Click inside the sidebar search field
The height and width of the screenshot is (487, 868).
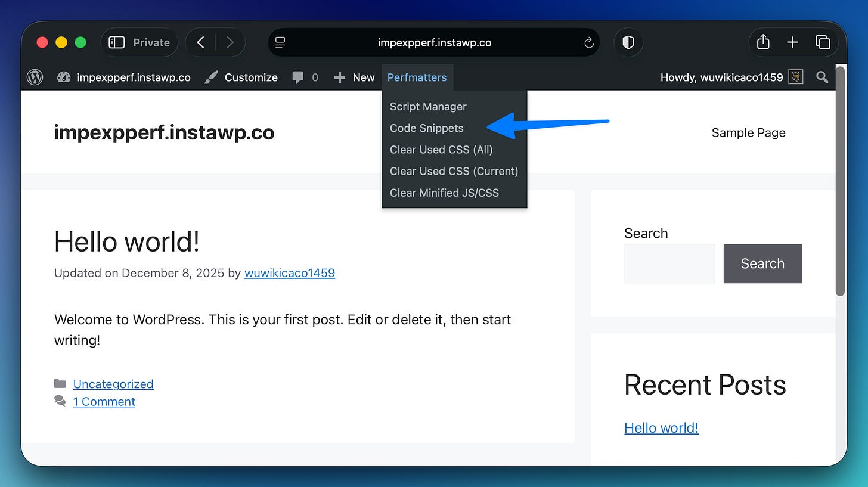click(x=669, y=263)
